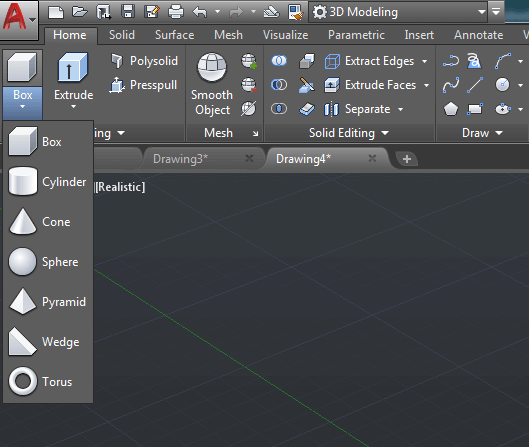Click the Ellipse draw icon
This screenshot has height=447, width=529.
[x=503, y=109]
